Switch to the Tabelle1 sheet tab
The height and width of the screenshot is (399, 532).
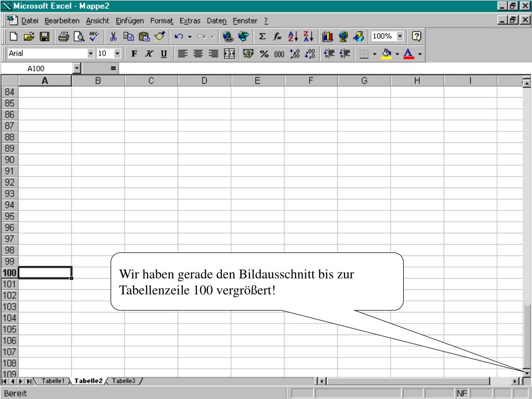pyautogui.click(x=52, y=381)
